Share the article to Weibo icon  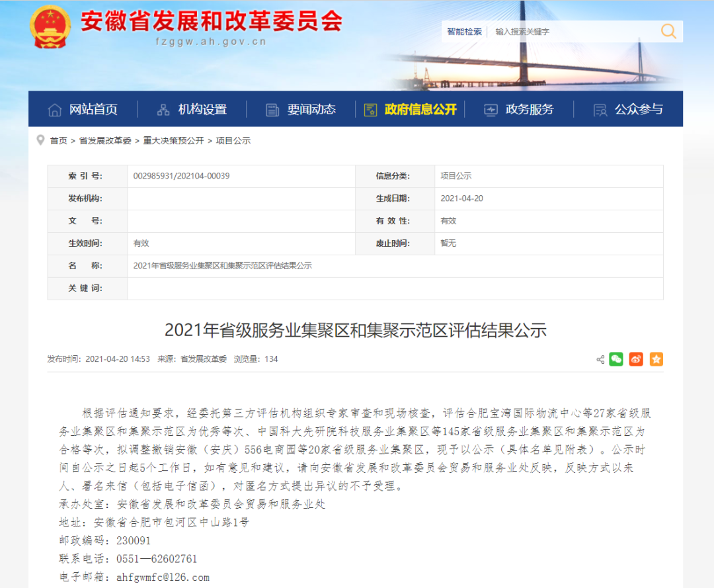pyautogui.click(x=635, y=360)
